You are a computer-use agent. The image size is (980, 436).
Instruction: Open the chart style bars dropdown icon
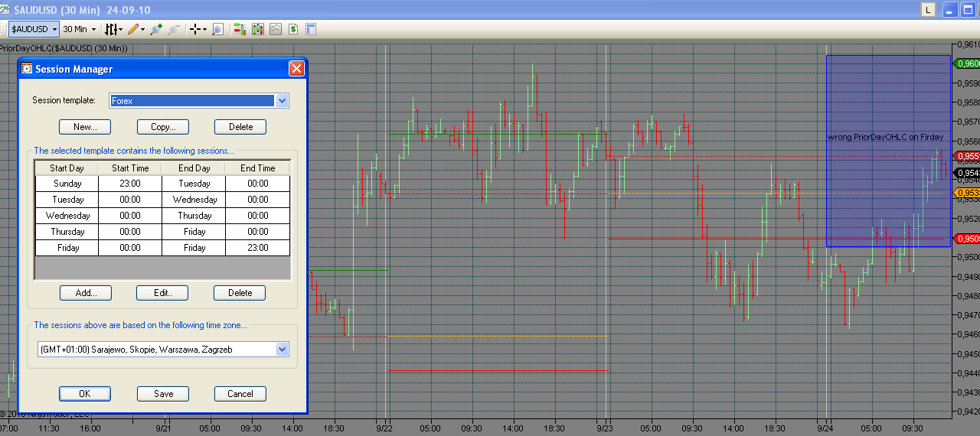pyautogui.click(x=112, y=29)
